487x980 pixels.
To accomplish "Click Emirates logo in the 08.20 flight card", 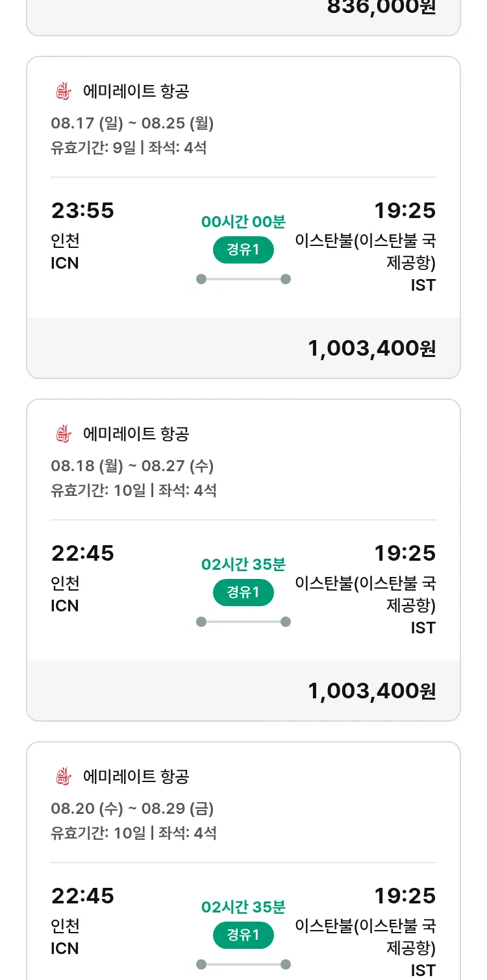I will [63, 777].
